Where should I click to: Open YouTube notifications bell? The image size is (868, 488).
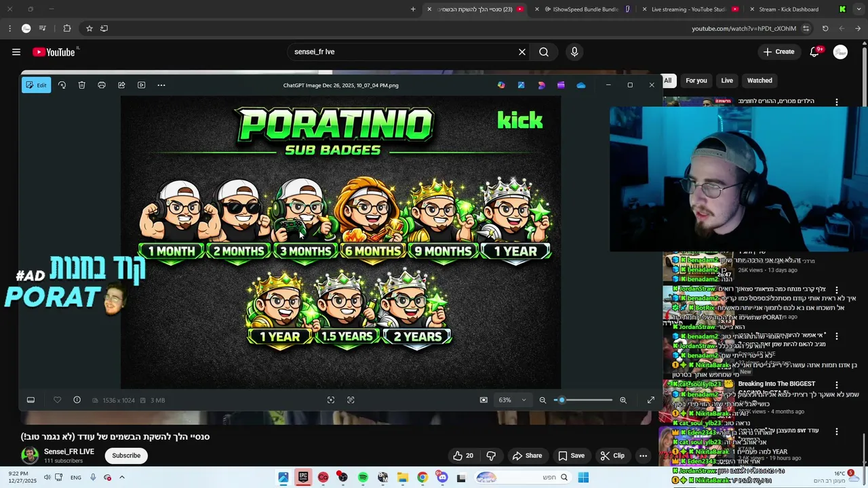pyautogui.click(x=815, y=52)
